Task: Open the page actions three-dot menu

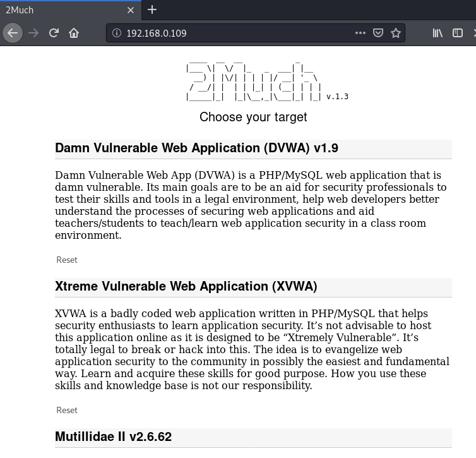Action: coord(360,33)
